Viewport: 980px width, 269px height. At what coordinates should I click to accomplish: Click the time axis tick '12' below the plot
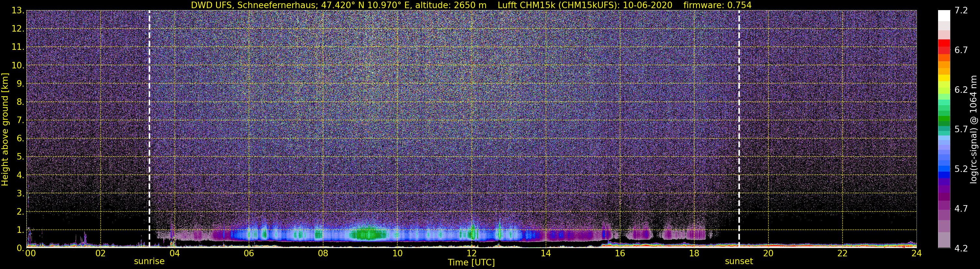pyautogui.click(x=471, y=254)
